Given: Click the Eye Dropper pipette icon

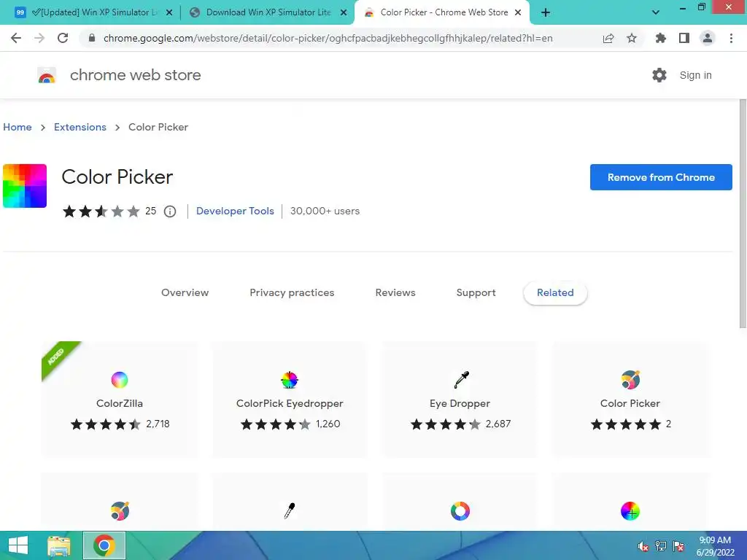Looking at the screenshot, I should click(461, 380).
